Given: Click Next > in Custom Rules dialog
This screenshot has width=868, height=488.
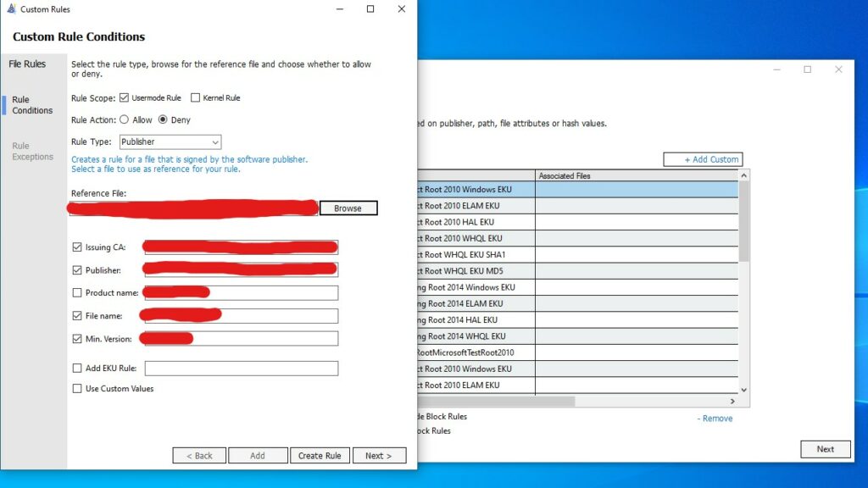Looking at the screenshot, I should pyautogui.click(x=379, y=456).
